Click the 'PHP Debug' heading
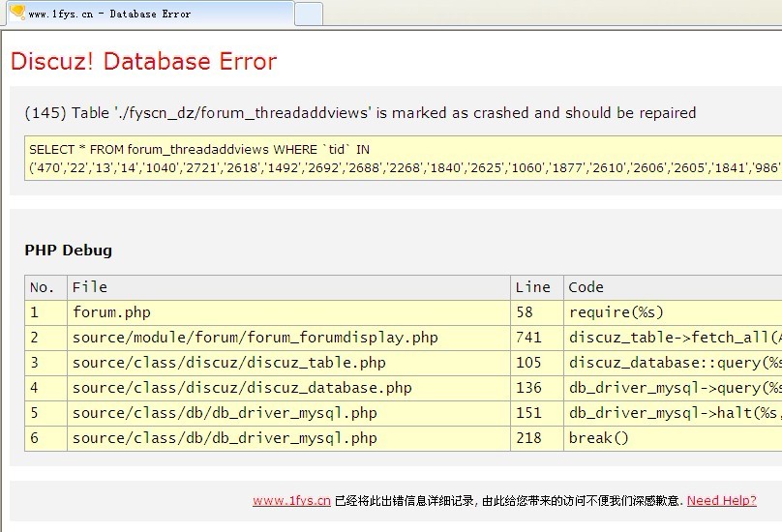This screenshot has height=532, width=782. coord(69,250)
